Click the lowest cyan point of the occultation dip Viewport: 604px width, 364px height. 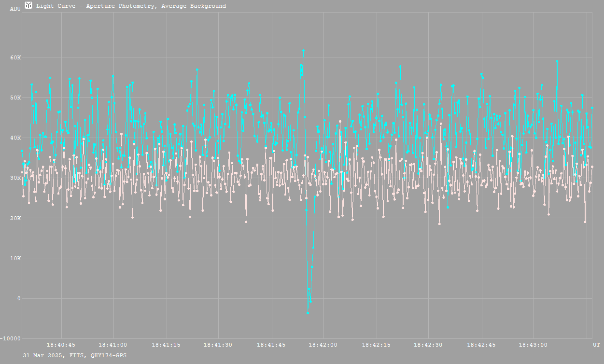tap(308, 313)
